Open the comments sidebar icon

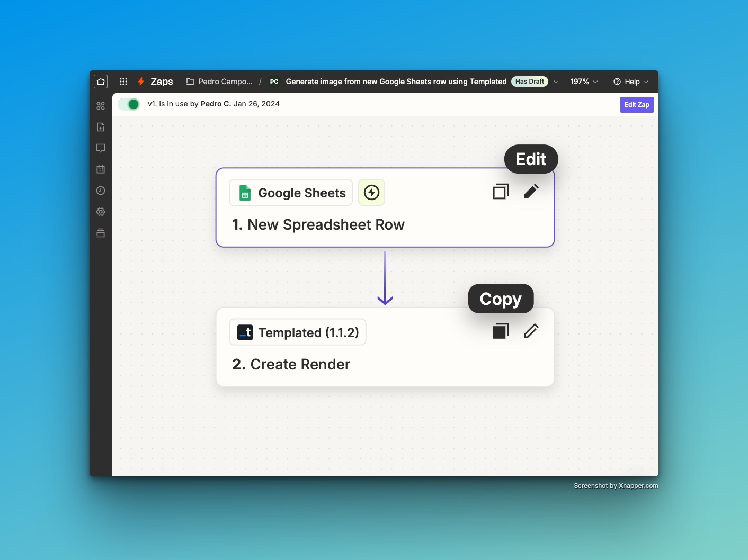(x=101, y=148)
